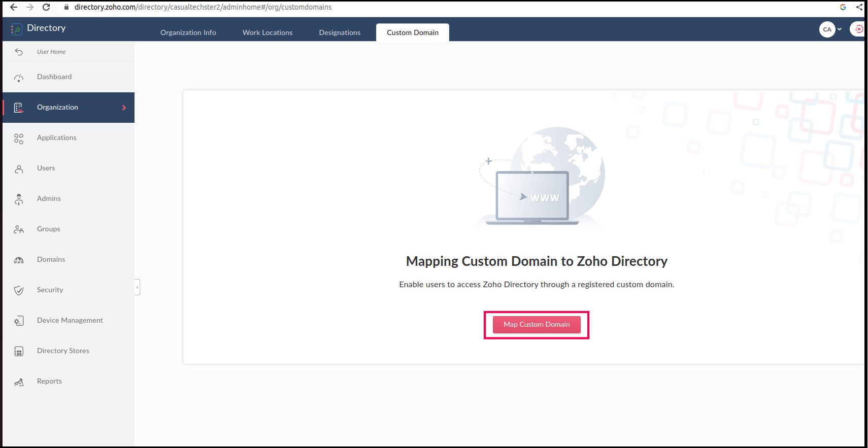Navigate to Admins section

coord(49,198)
